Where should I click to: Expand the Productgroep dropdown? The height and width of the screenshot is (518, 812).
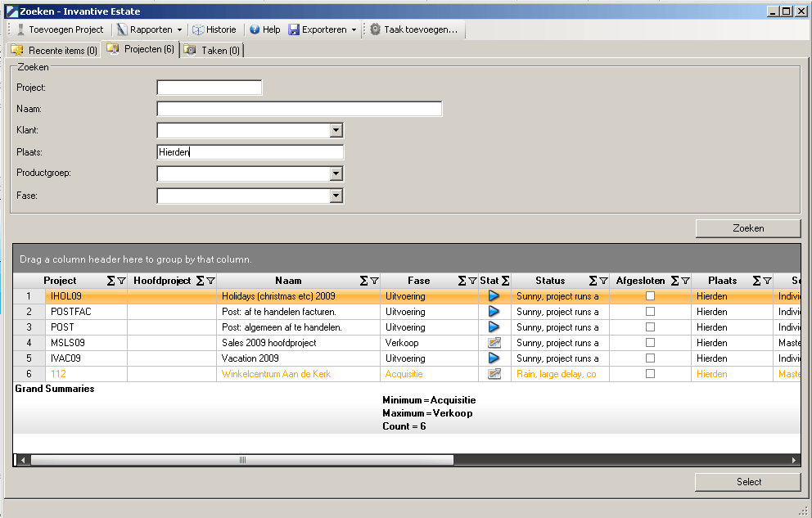point(336,173)
